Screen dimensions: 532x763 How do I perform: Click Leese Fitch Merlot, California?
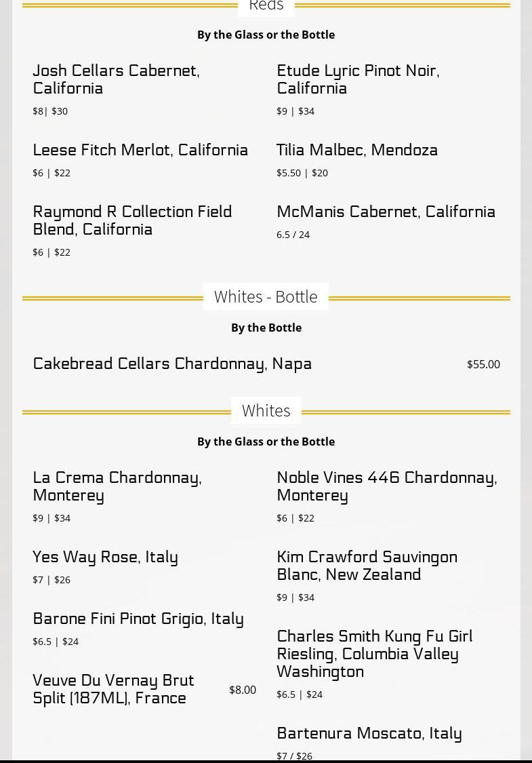pyautogui.click(x=140, y=150)
